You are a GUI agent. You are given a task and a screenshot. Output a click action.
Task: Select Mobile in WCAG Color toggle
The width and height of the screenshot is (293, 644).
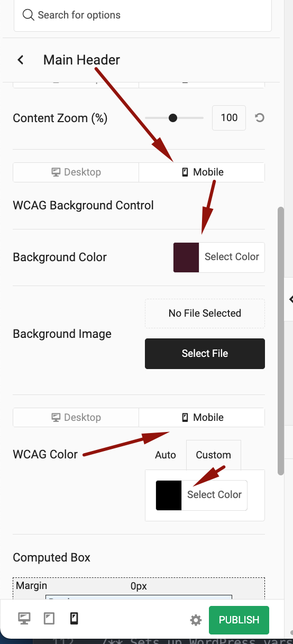tap(202, 418)
